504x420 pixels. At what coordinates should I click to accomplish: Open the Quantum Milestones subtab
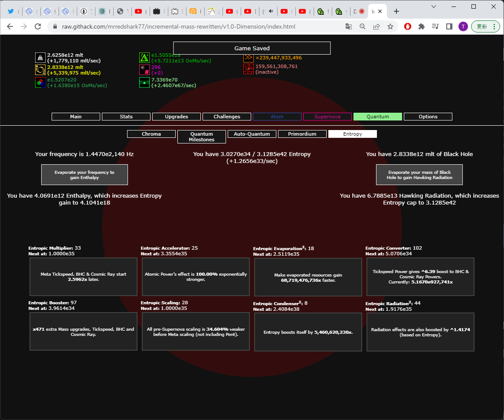pos(202,137)
